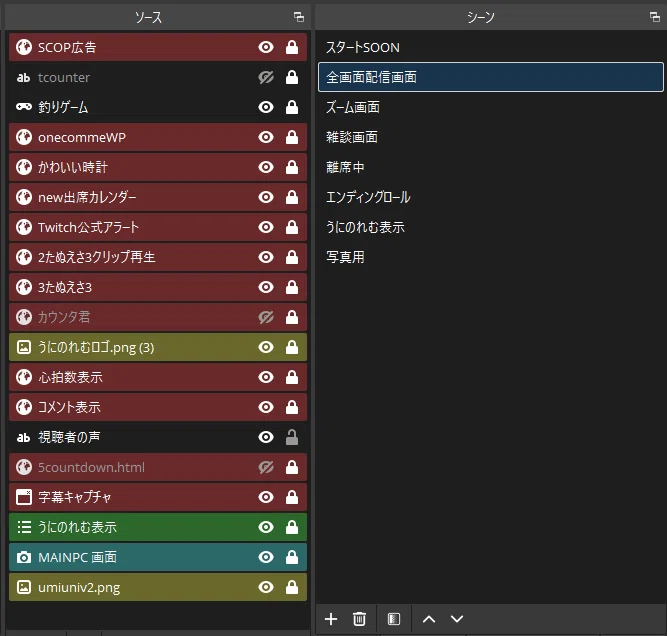Select the 5countdown.html source name

click(x=91, y=468)
